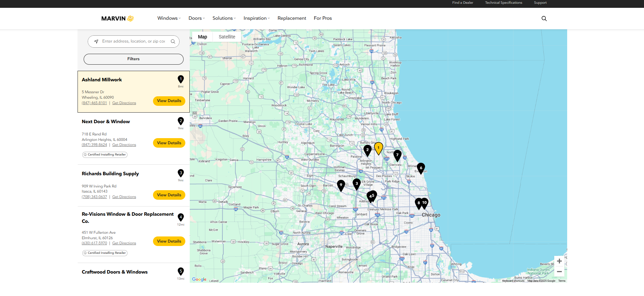Viewport: 644px width, 296px height.
Task: Get Directions to Richards Building Supply
Action: (124, 197)
